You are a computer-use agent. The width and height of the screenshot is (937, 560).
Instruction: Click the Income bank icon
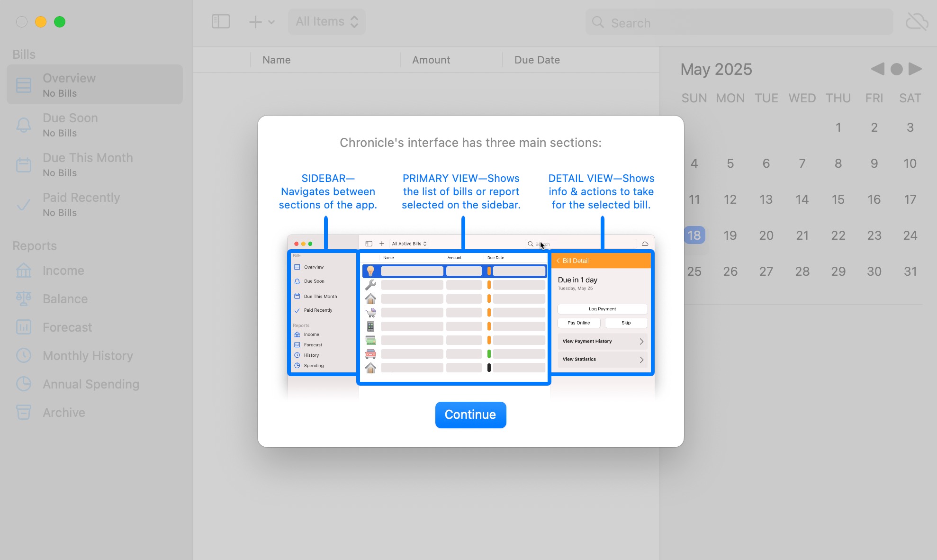(x=24, y=271)
